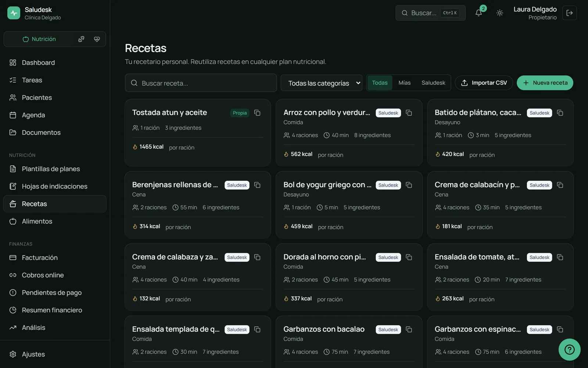
Task: Open Pendientes de pago
Action: coord(55,293)
